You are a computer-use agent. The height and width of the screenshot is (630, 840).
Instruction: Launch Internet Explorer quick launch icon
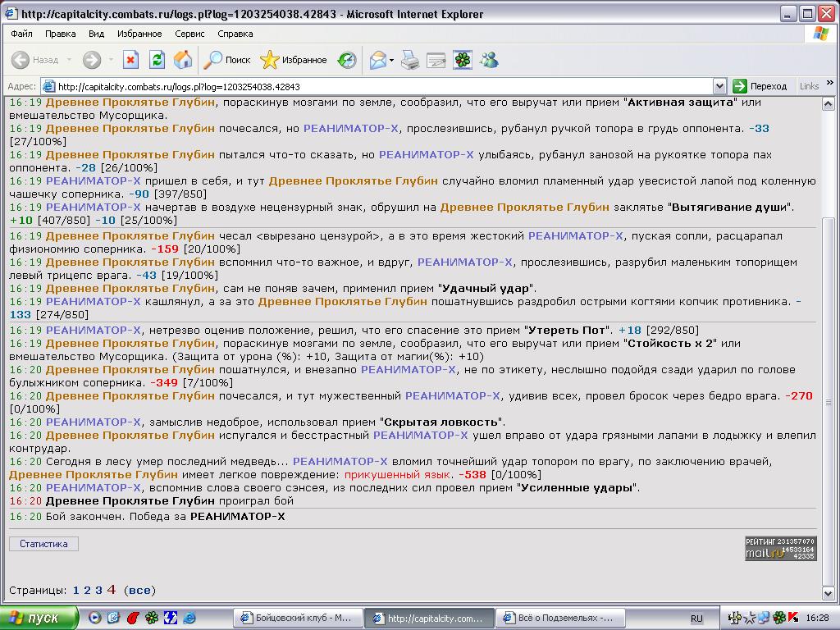[189, 618]
